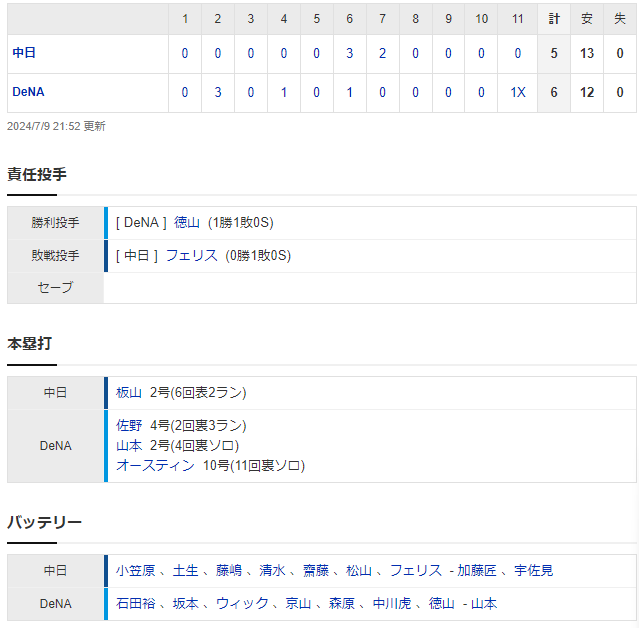The height and width of the screenshot is (628, 639).
Task: Open catcher 加藤匠 link
Action: tap(476, 571)
